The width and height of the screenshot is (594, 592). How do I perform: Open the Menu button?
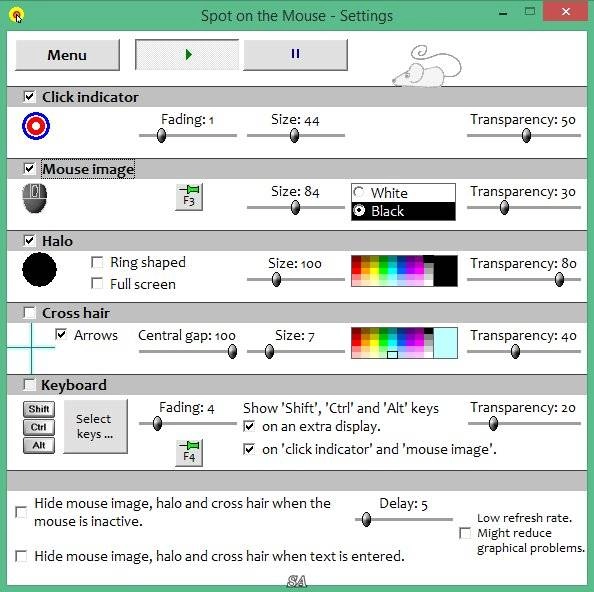(67, 55)
